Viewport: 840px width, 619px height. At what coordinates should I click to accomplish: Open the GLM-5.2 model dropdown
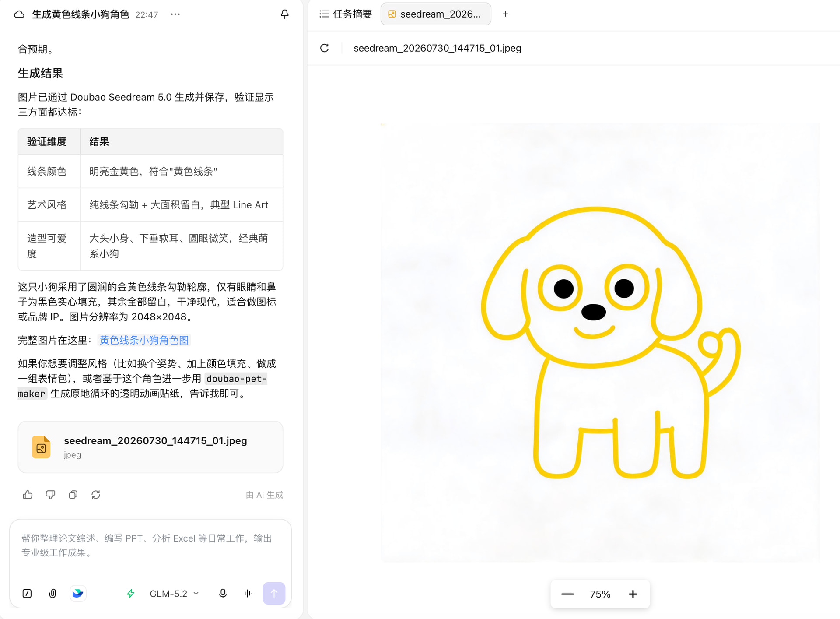[x=174, y=594]
